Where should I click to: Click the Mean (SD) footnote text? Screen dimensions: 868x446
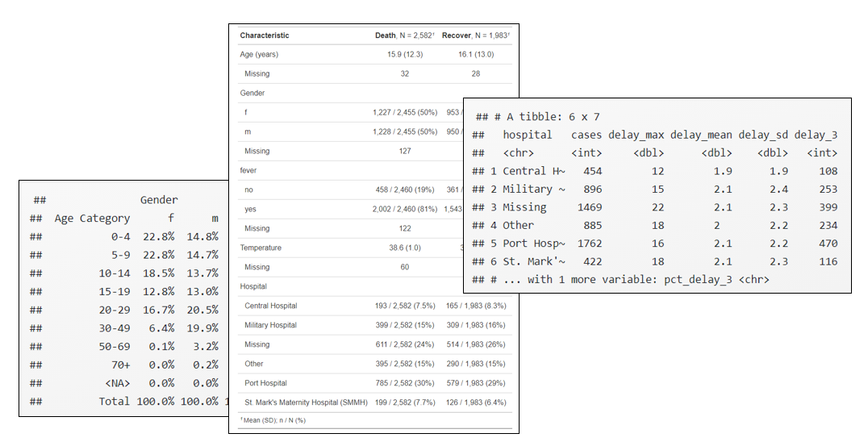[x=273, y=420]
